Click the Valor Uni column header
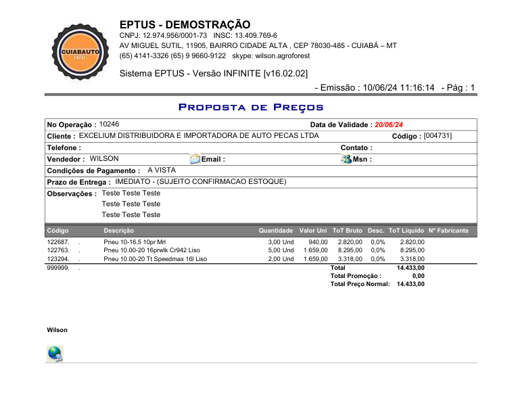The image size is (518, 420). pyautogui.click(x=312, y=231)
